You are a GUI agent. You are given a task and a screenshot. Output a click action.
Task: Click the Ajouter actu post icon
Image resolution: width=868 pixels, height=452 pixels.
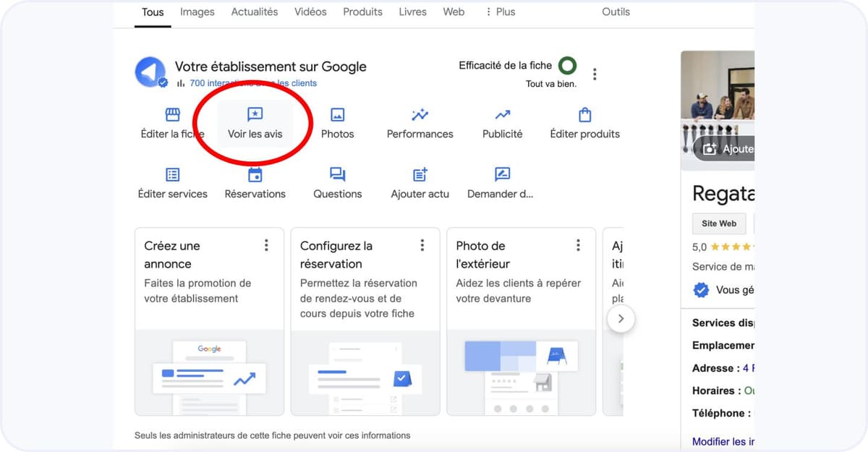pyautogui.click(x=420, y=175)
